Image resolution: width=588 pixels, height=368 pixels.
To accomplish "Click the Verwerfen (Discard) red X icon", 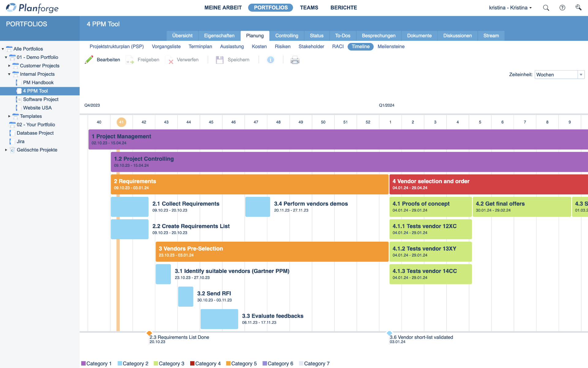I will tap(171, 60).
